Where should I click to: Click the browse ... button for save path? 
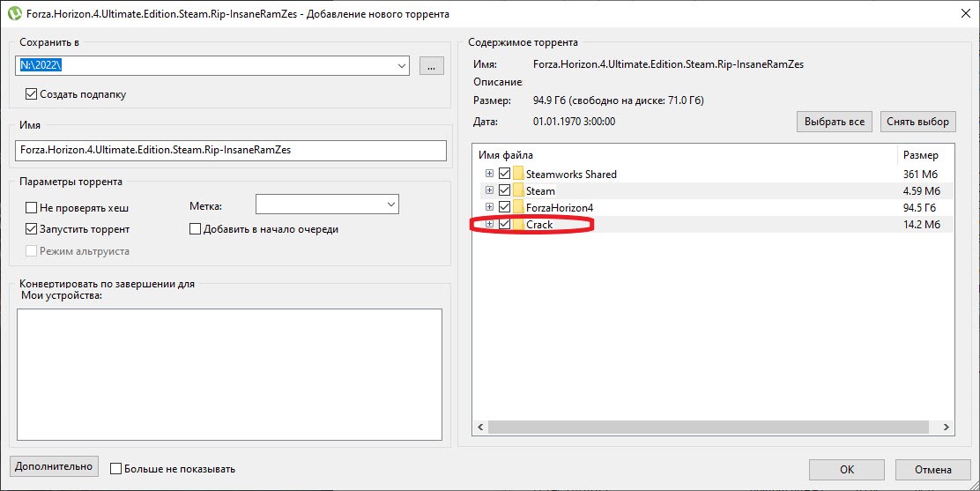(x=431, y=66)
